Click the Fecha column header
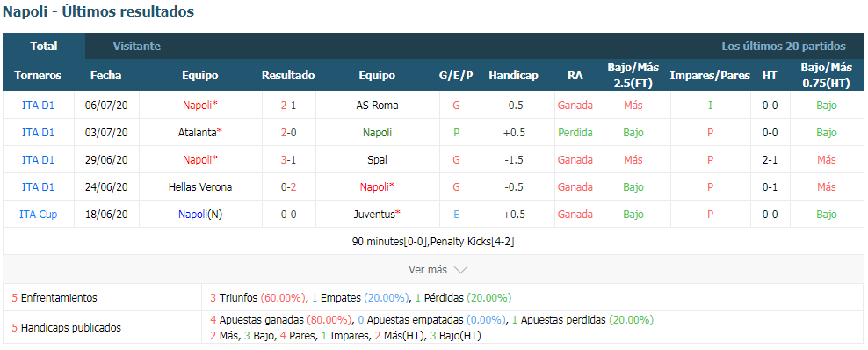This screenshot has height=350, width=868. pos(105,76)
